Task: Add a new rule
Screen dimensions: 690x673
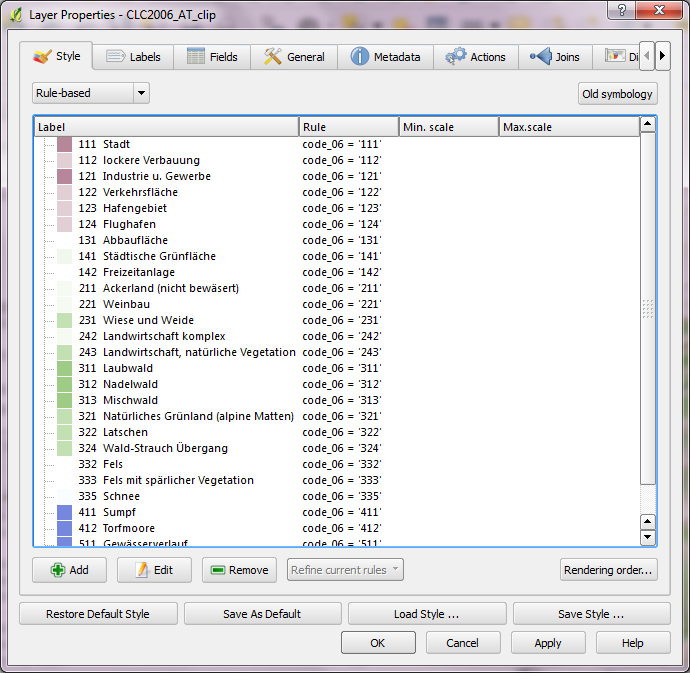Action: [69, 570]
